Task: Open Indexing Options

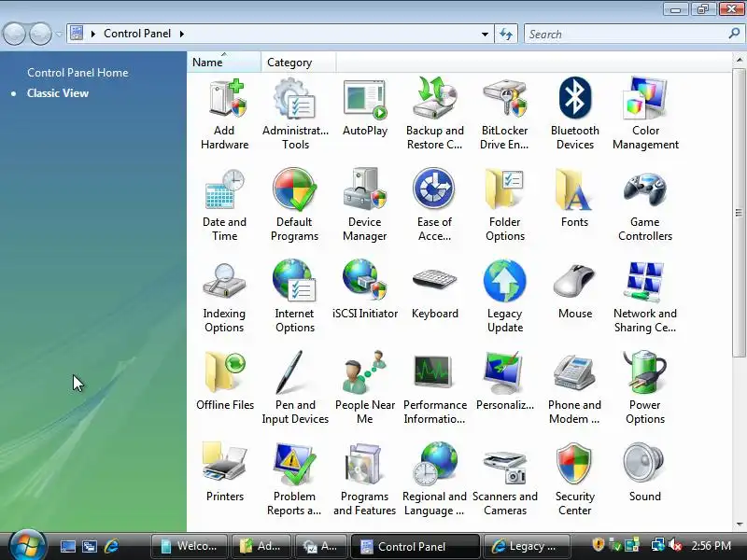Action: pyautogui.click(x=224, y=297)
